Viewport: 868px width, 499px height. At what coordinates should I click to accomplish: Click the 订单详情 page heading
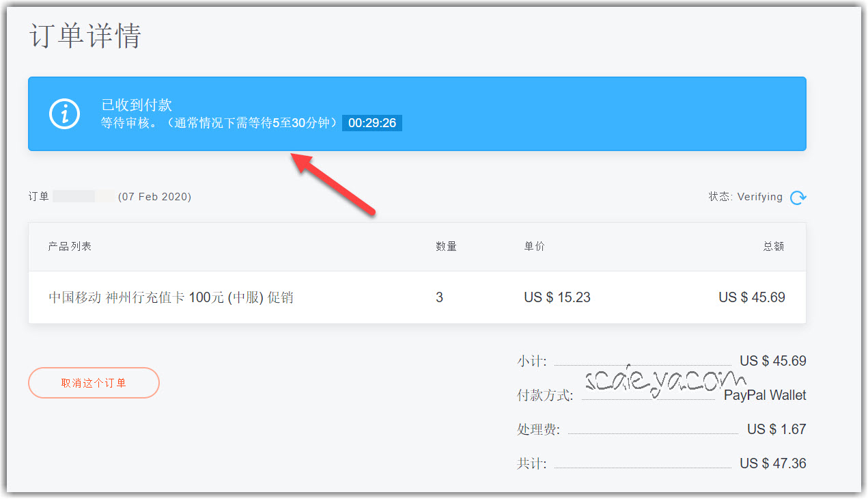click(85, 36)
